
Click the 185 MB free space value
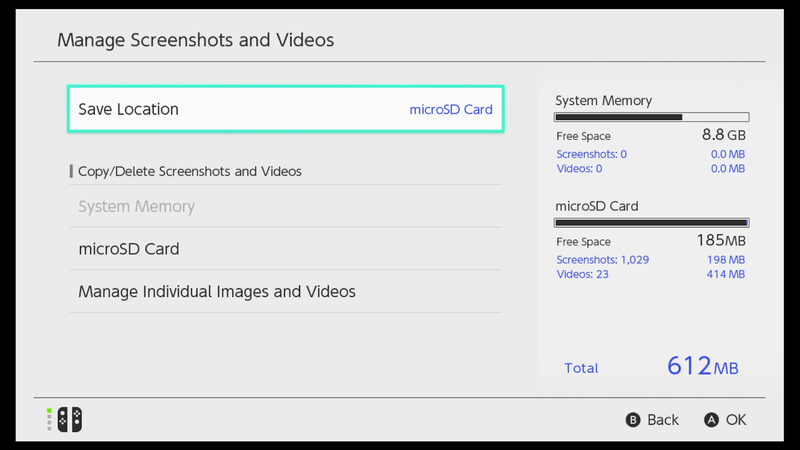(x=721, y=240)
